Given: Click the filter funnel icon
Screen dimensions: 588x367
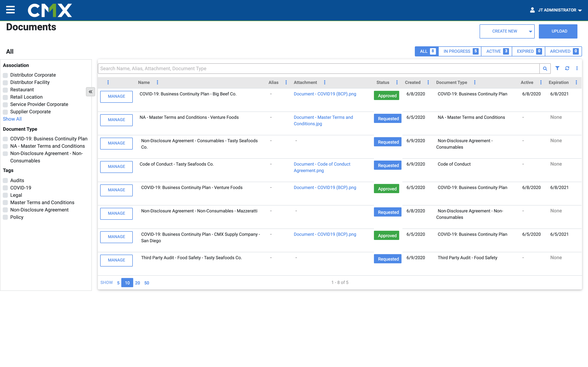Looking at the screenshot, I should click(557, 68).
